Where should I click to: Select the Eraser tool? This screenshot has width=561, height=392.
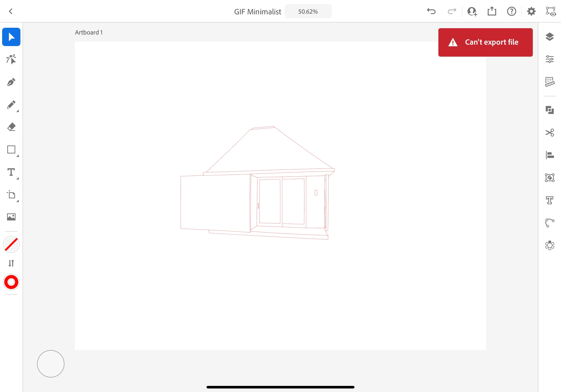click(x=11, y=127)
